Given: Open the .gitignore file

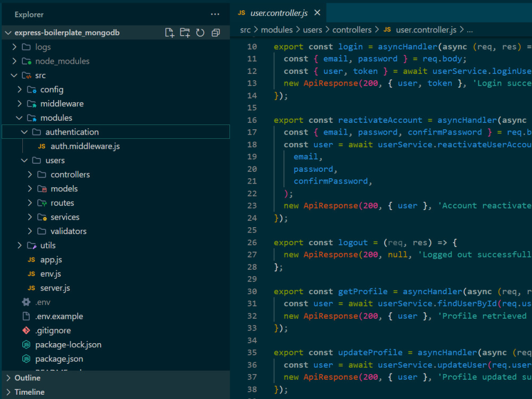Looking at the screenshot, I should (x=53, y=330).
